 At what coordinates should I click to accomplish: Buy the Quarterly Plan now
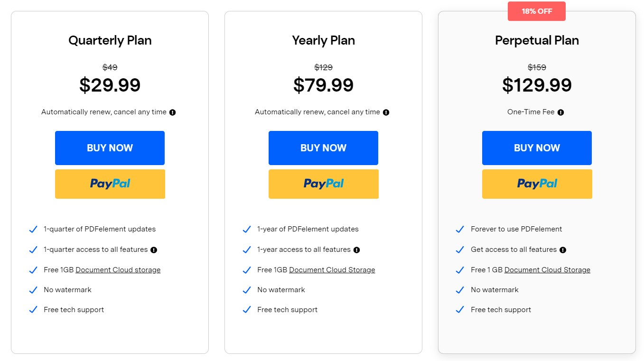pos(110,148)
